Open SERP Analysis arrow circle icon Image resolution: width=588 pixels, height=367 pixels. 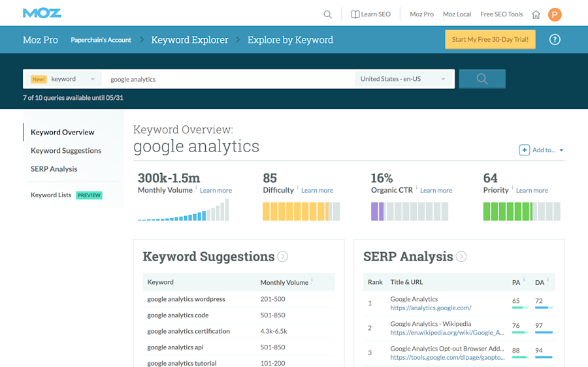(461, 257)
